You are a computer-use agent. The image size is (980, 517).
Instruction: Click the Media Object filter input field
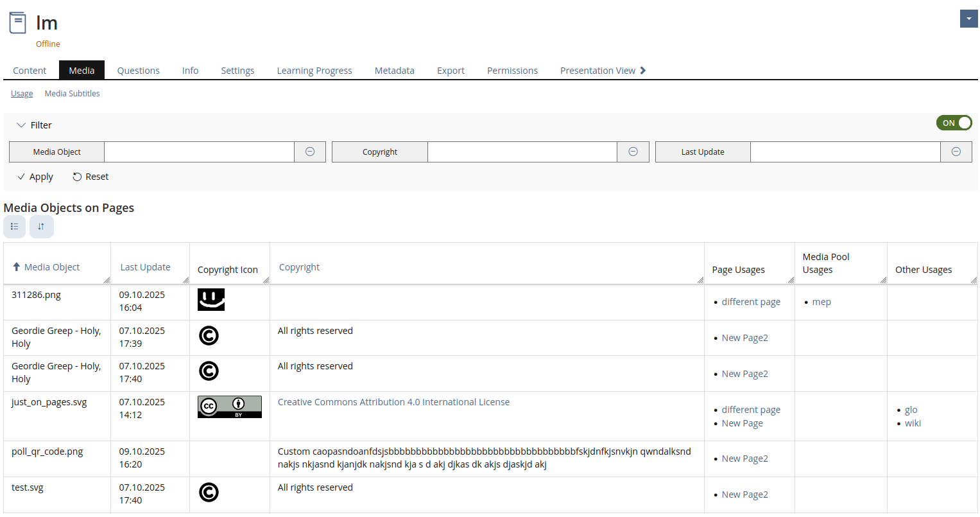pos(199,152)
